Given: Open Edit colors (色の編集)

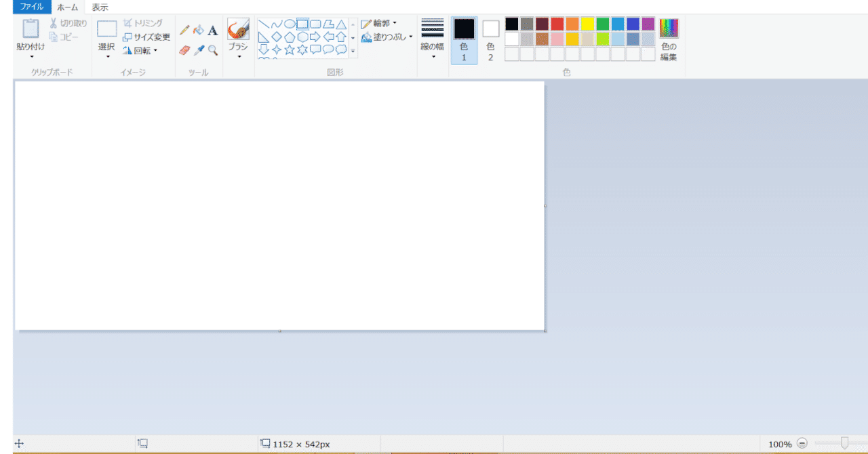Looking at the screenshot, I should [669, 40].
